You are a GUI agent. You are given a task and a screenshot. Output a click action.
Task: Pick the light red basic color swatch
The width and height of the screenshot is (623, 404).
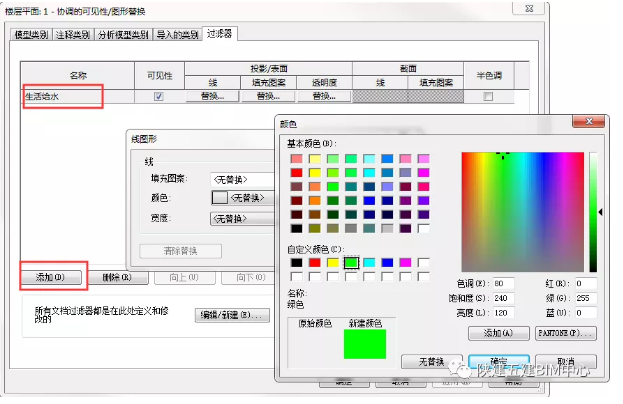click(x=296, y=159)
